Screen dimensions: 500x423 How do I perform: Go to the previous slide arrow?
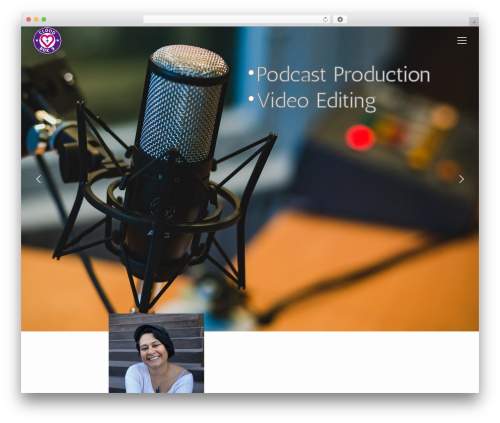tap(39, 179)
